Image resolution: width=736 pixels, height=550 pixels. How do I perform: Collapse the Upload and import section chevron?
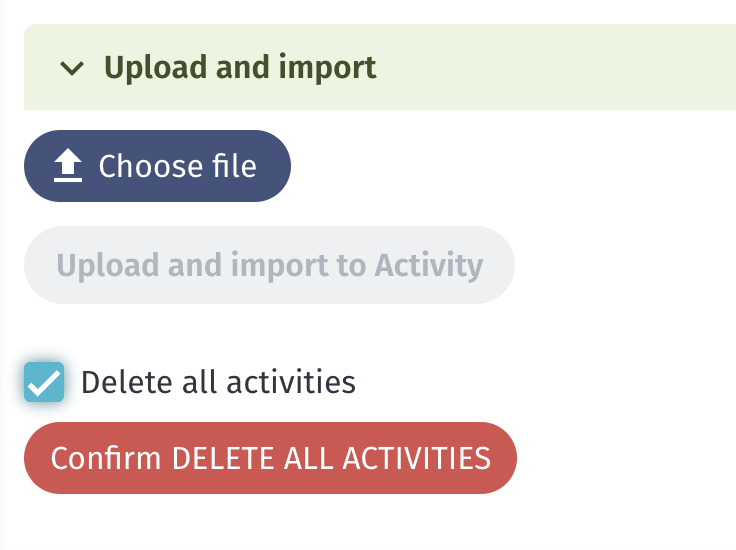click(72, 68)
